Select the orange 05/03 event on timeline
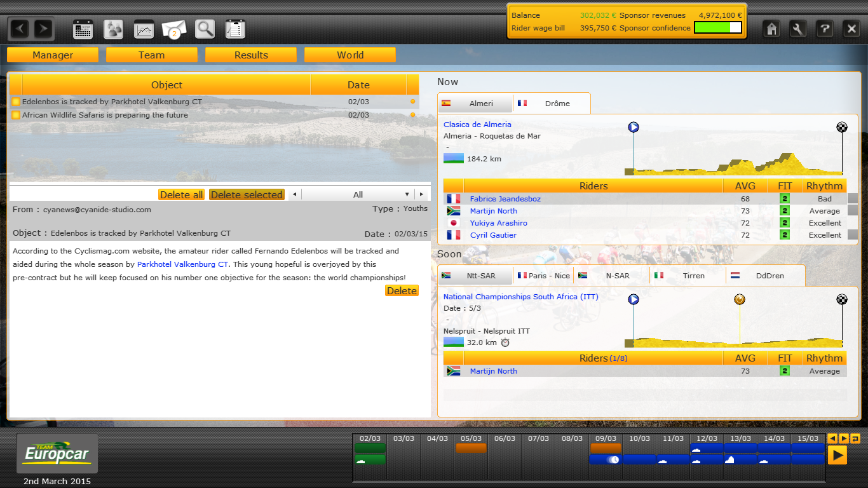Viewport: 868px width, 488px height. click(x=471, y=448)
